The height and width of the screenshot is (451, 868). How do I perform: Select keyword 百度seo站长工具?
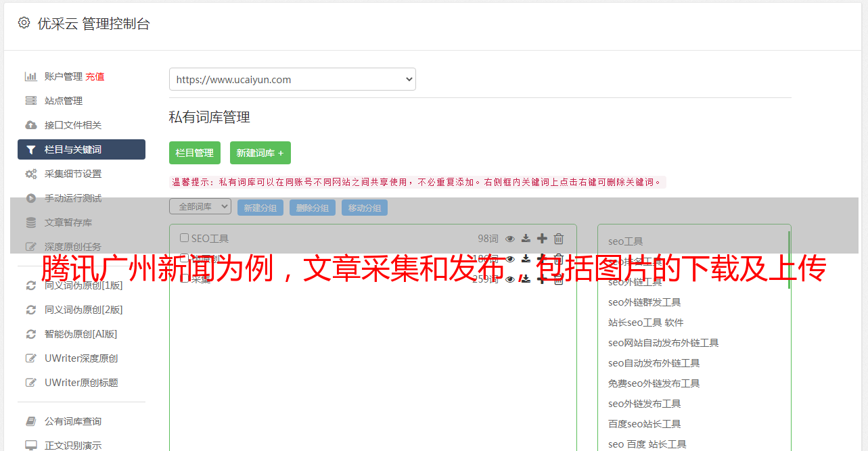coord(645,424)
